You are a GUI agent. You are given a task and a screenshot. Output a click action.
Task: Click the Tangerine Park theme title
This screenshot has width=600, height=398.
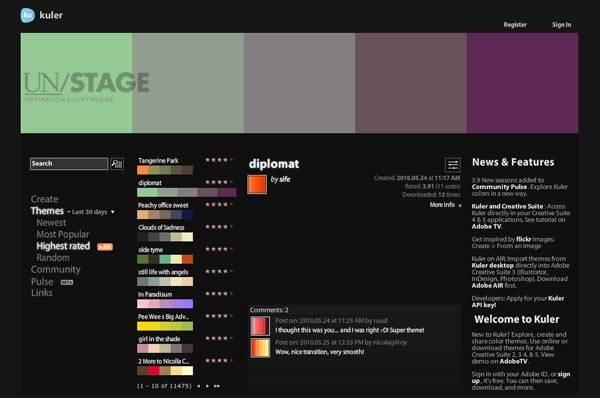(158, 160)
